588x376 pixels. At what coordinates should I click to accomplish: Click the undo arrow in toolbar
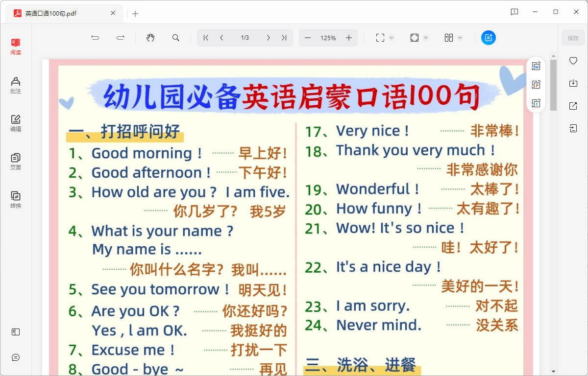pos(95,38)
